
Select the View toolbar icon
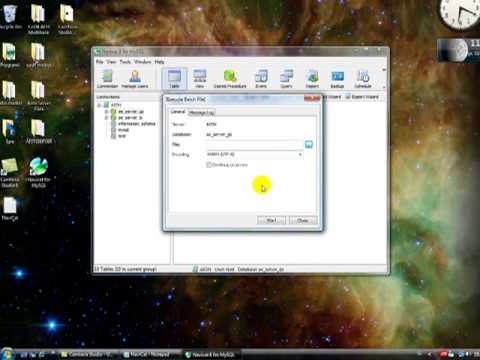click(x=199, y=79)
